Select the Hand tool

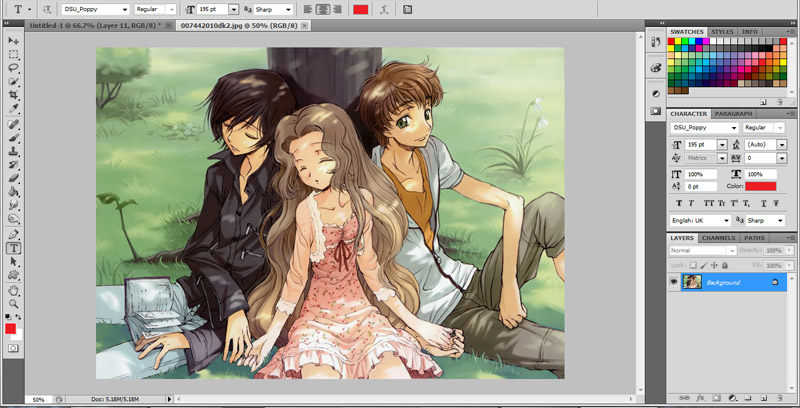14,290
